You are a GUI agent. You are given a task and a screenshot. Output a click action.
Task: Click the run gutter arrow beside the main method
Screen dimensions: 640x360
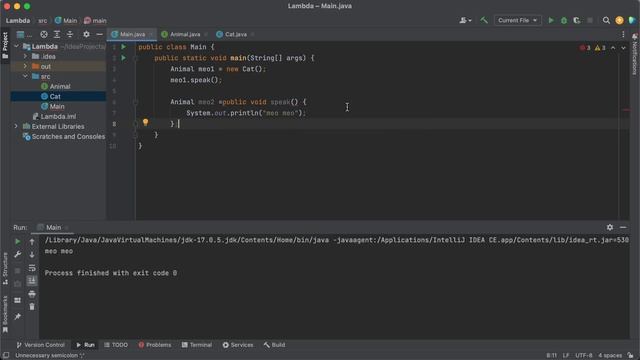tap(123, 58)
